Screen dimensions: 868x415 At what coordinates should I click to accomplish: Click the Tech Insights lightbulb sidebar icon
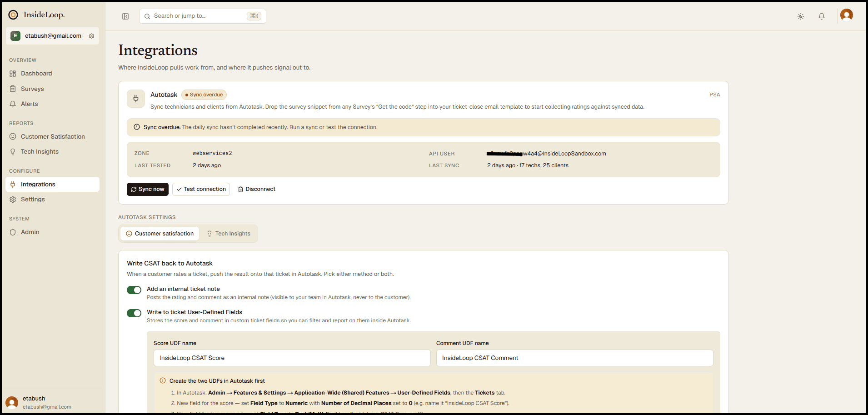13,152
